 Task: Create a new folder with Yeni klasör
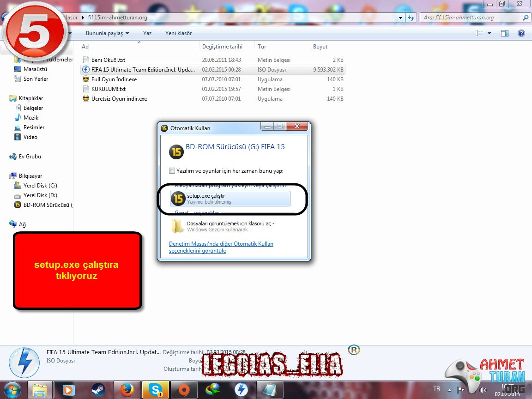pos(178,33)
